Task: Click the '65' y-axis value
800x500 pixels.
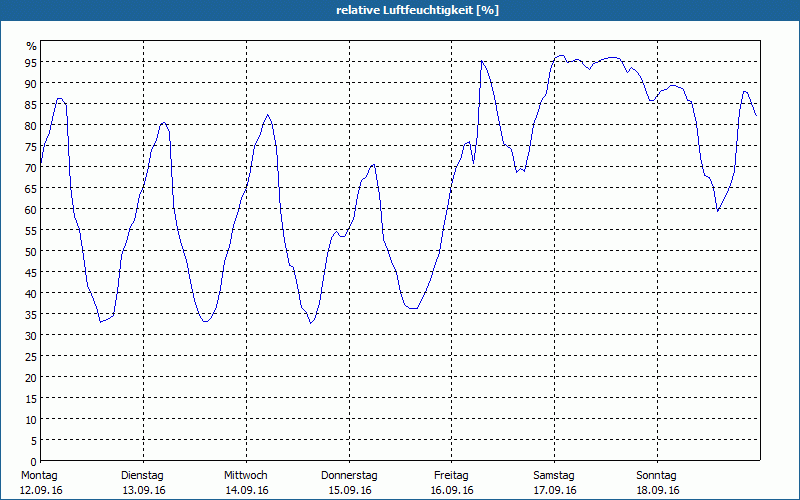Action: [31, 189]
